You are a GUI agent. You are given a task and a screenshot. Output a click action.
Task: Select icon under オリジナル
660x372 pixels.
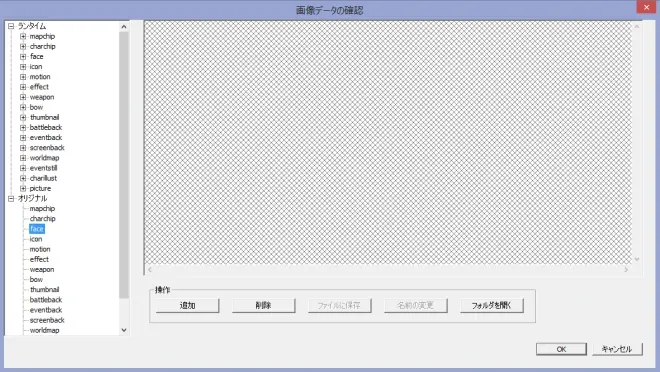36,239
